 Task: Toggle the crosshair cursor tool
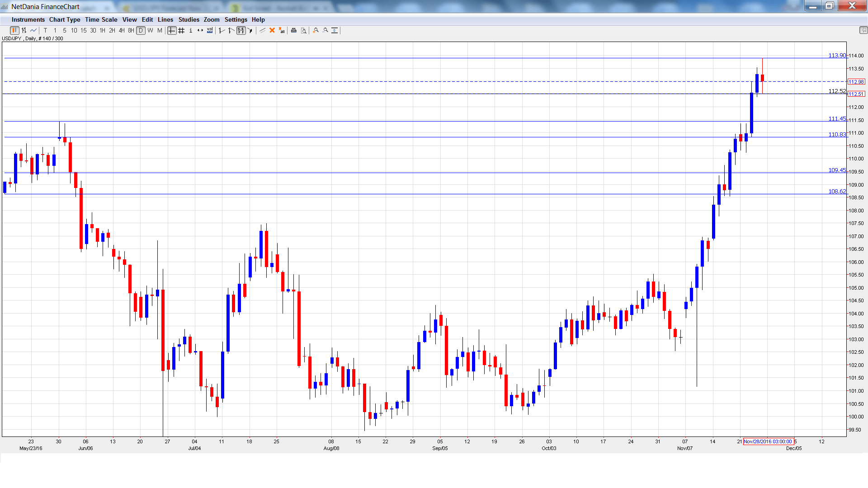coord(172,30)
